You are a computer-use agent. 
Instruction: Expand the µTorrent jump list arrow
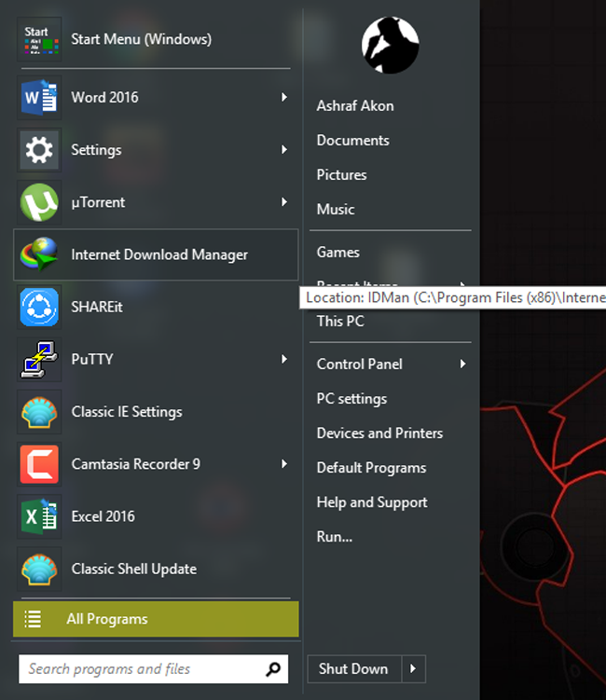tap(284, 201)
